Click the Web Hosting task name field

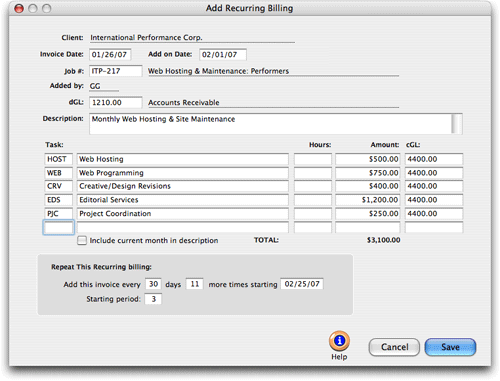[x=183, y=159]
